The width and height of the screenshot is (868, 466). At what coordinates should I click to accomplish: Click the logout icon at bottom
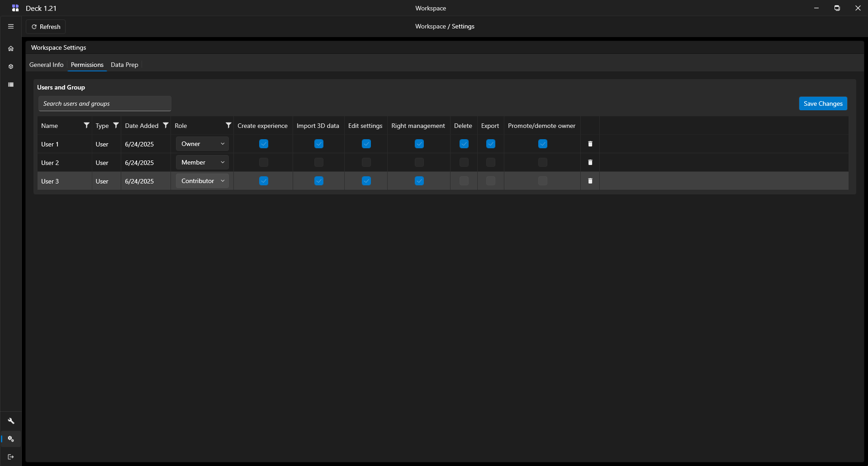(x=11, y=457)
